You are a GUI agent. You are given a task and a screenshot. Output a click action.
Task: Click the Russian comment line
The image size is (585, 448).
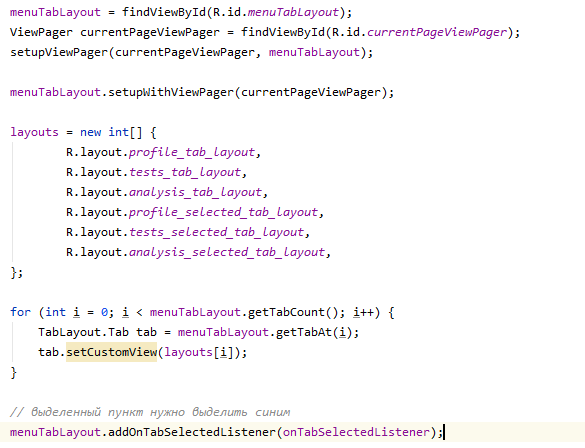(150, 412)
